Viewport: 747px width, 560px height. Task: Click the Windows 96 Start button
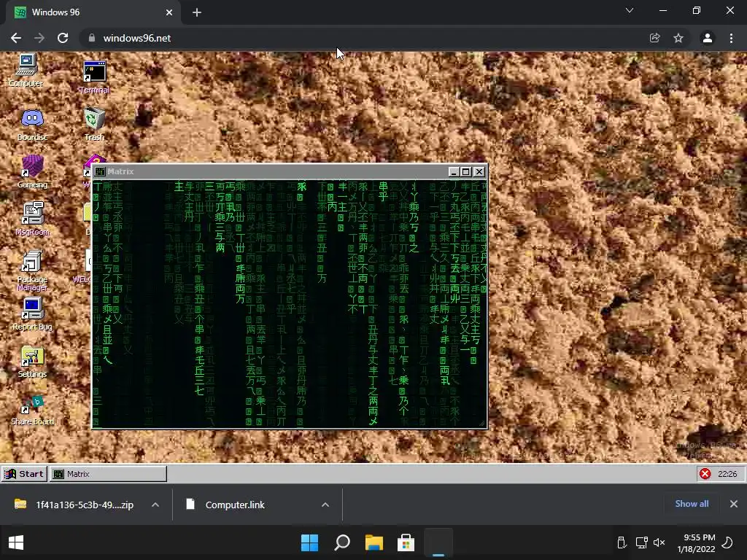[24, 474]
